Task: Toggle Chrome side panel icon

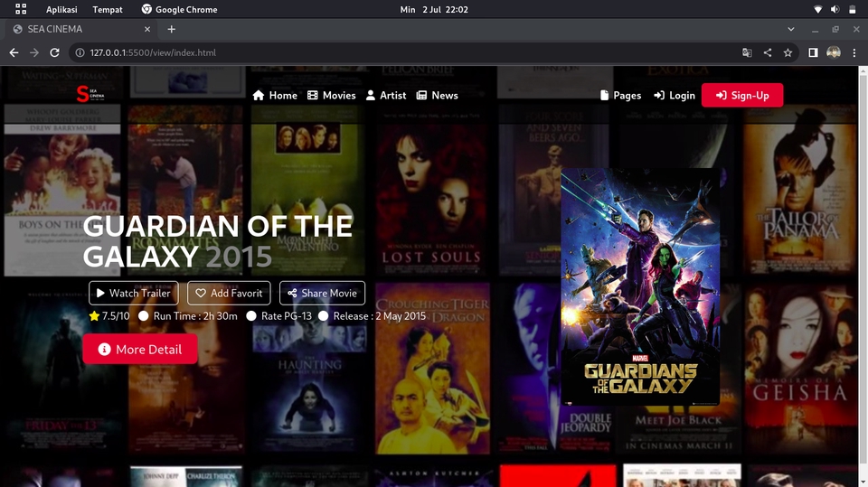Action: click(813, 52)
